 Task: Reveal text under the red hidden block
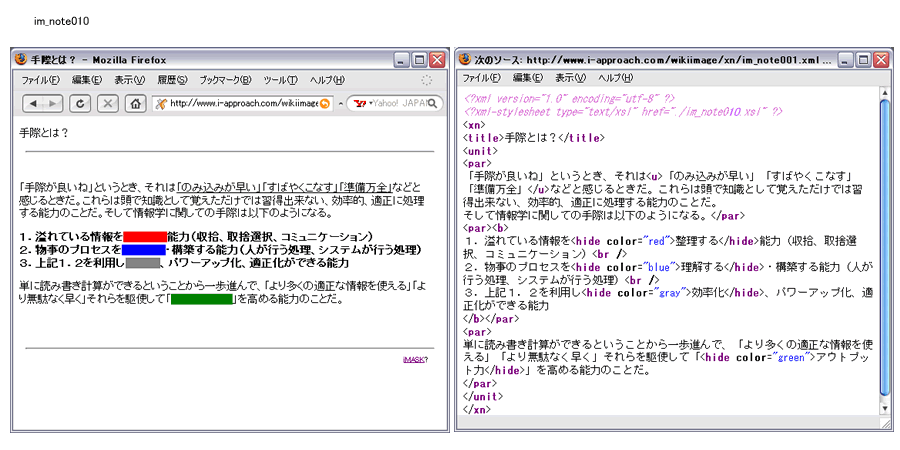click(x=144, y=236)
